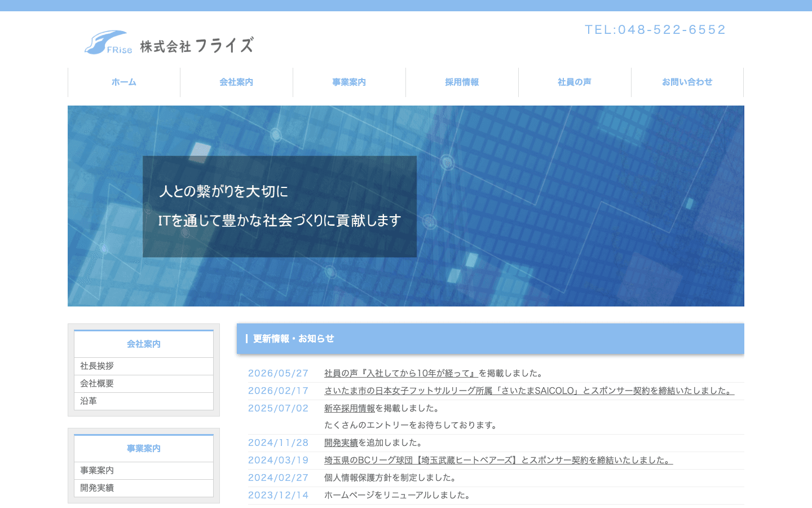The image size is (812, 508).
Task: Open 開発実績 in the sidebar
Action: [x=144, y=488]
